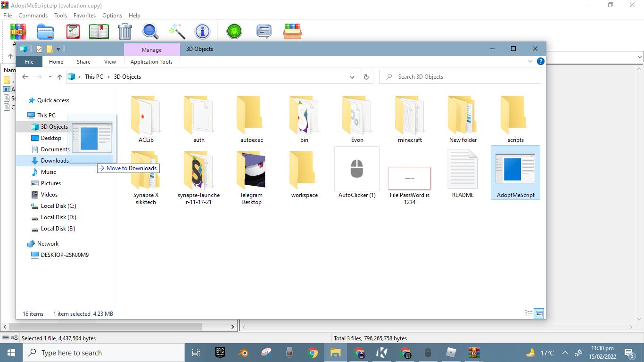Expand the Explorer address bar dropdown
The image size is (644, 362).
[352, 77]
